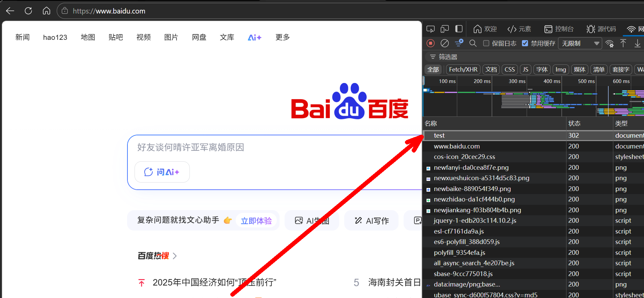
Task: Filter requests by 媒体
Action: pyautogui.click(x=580, y=70)
